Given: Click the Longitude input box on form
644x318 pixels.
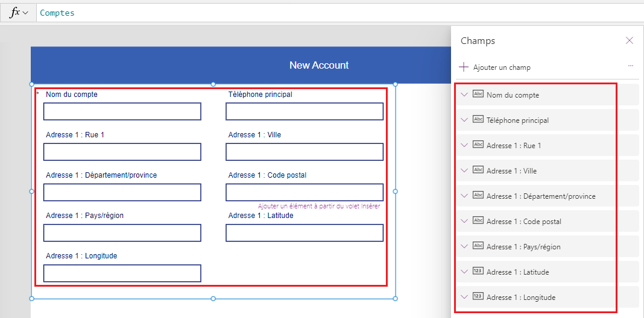Looking at the screenshot, I should click(122, 273).
